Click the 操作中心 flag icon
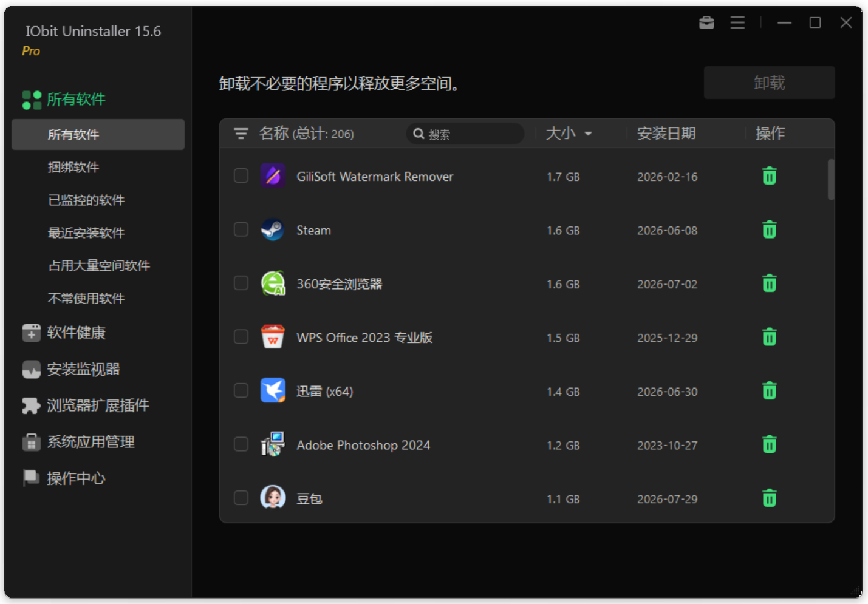868x604 pixels. [32, 478]
